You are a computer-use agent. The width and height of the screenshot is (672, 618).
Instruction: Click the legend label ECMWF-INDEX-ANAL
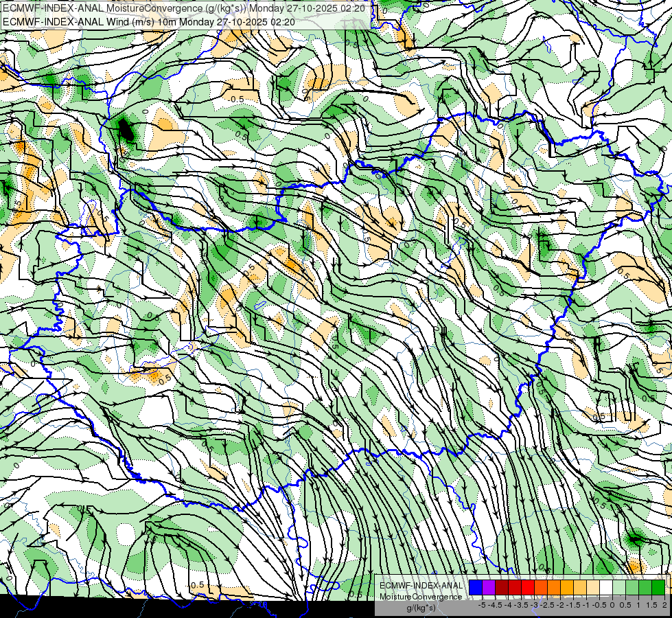coord(421,586)
